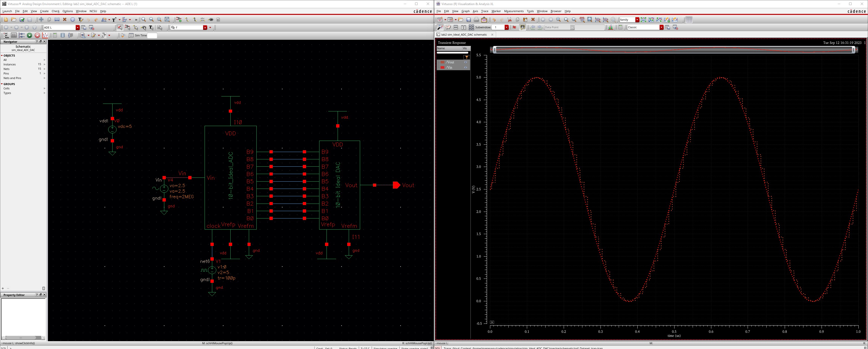Open the Measurements menu
This screenshot has height=349, width=868.
click(x=513, y=11)
